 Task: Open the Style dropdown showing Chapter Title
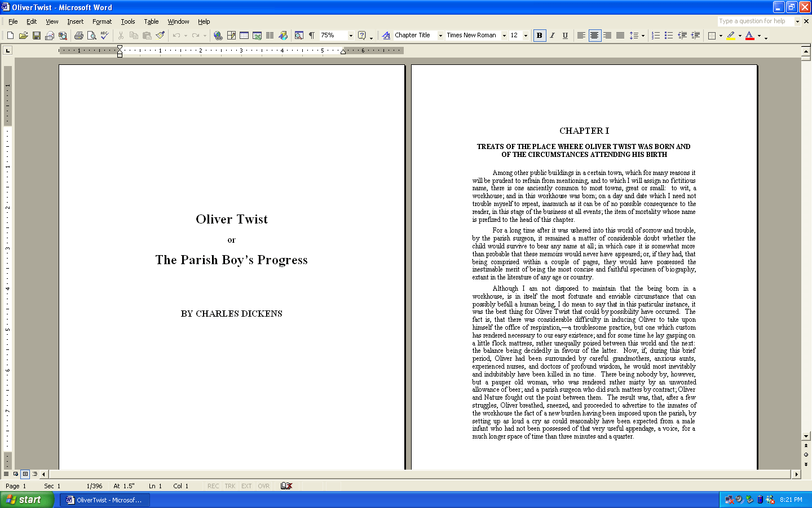tap(440, 36)
